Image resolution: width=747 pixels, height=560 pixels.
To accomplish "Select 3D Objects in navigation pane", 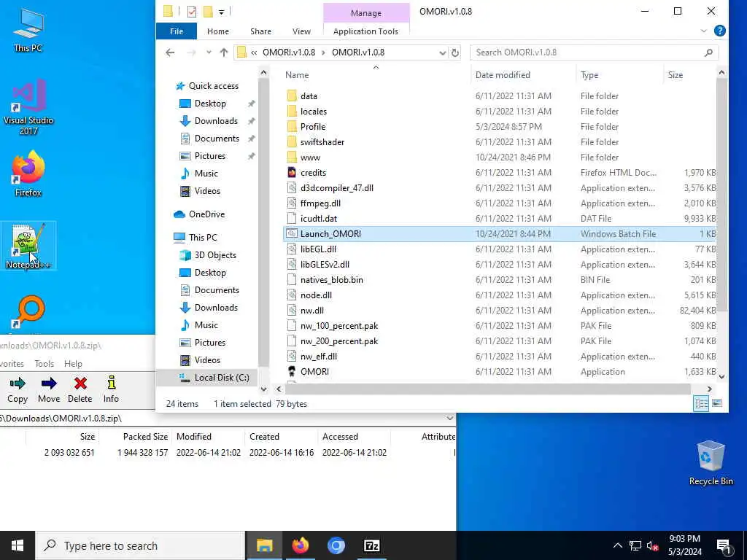I will pyautogui.click(x=215, y=254).
